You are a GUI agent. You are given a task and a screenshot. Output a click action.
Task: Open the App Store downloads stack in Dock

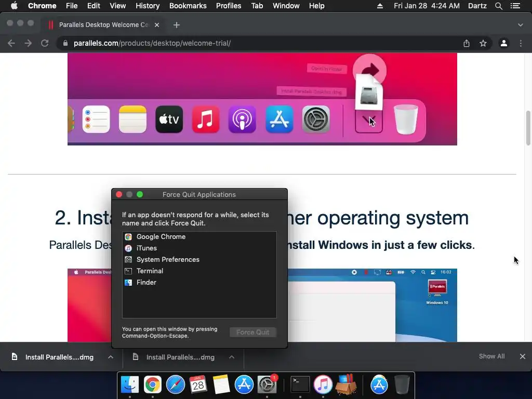[379, 385]
